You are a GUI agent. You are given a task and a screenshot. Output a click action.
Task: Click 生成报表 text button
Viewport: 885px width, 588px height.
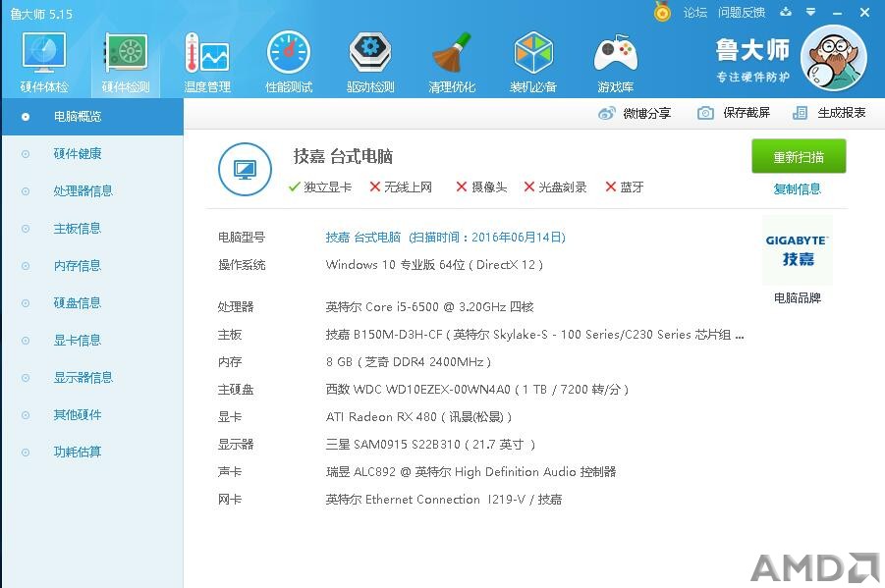tap(842, 113)
